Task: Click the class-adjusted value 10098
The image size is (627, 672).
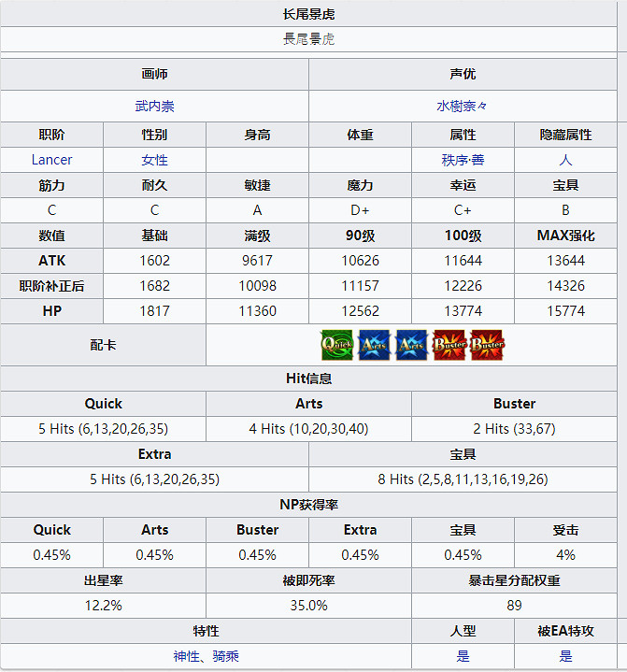Action: (257, 286)
